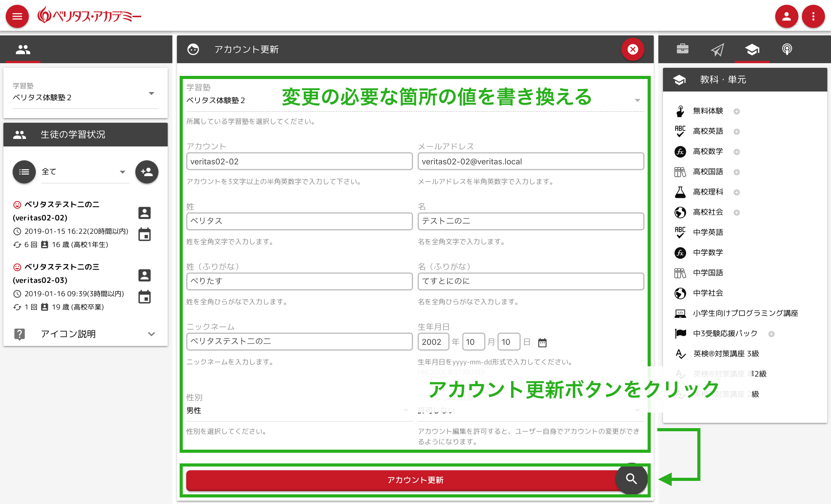Expand 無料体験 with plus icon
This screenshot has height=504, width=831.
[737, 111]
